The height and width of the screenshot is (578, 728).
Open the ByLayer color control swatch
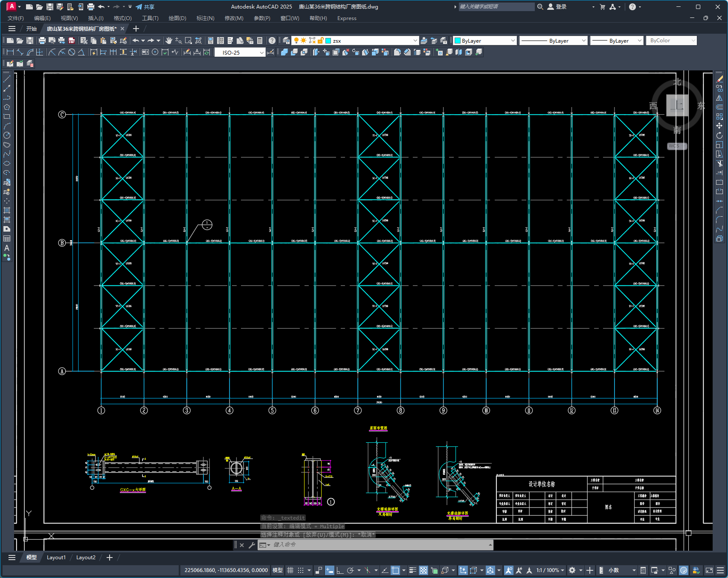484,41
